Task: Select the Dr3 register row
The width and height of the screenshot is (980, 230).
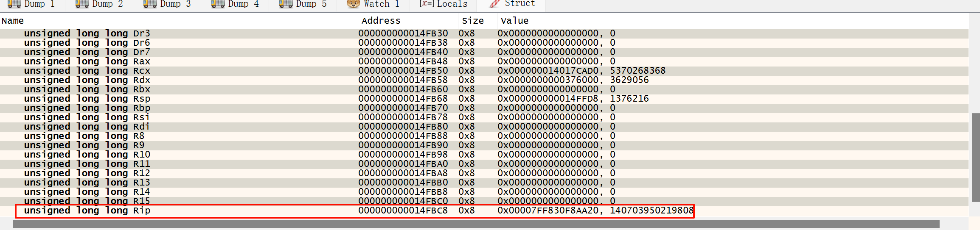Action: click(x=484, y=33)
